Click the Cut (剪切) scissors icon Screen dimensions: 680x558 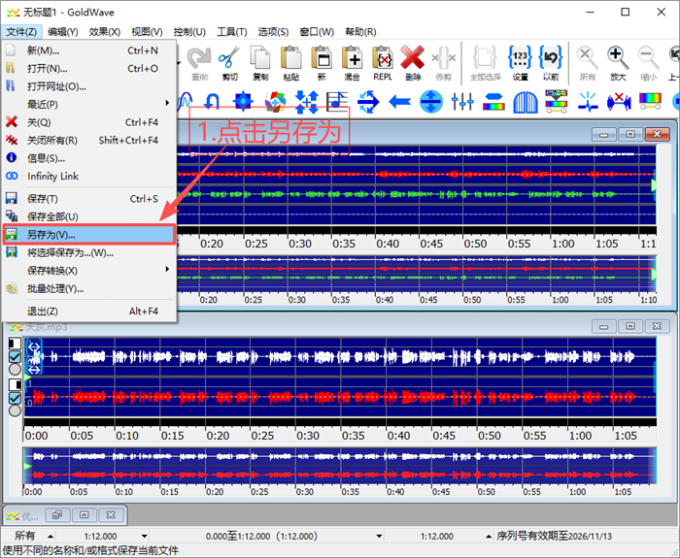click(229, 63)
